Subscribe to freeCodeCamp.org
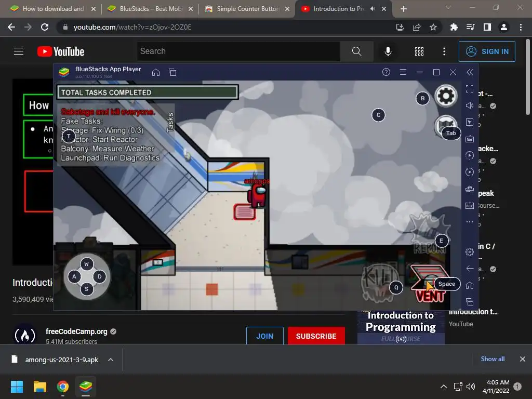Image resolution: width=532 pixels, height=399 pixels. 316,336
